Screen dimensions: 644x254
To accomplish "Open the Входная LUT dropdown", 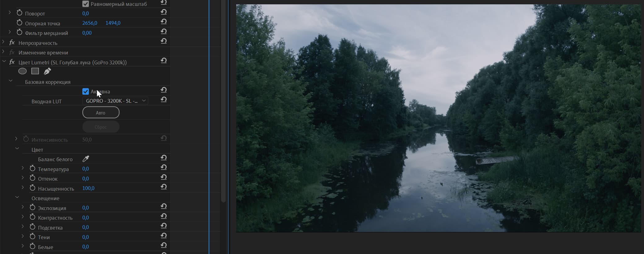I will [x=115, y=101].
